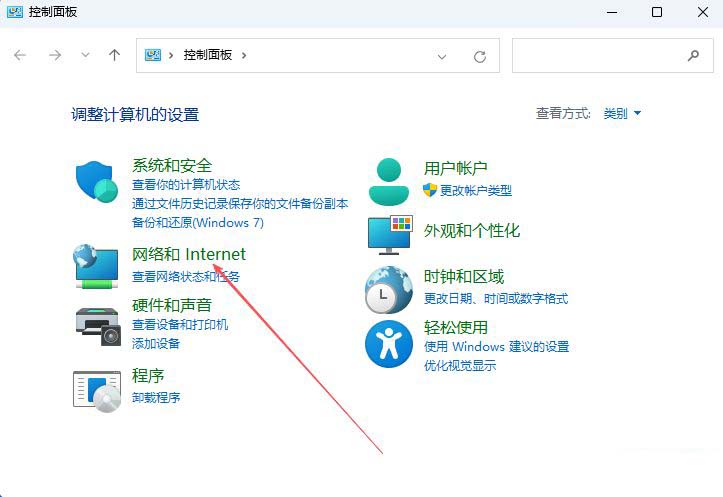723x497 pixels.
Task: Expand recent locations dropdown arrow
Action: point(85,55)
